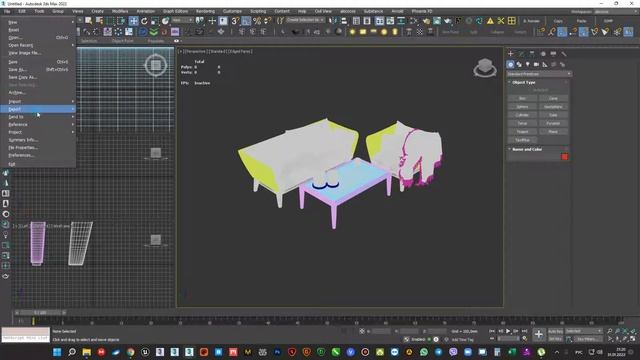
Task: Click the time slider handle
Action: pyautogui.click(x=40, y=313)
